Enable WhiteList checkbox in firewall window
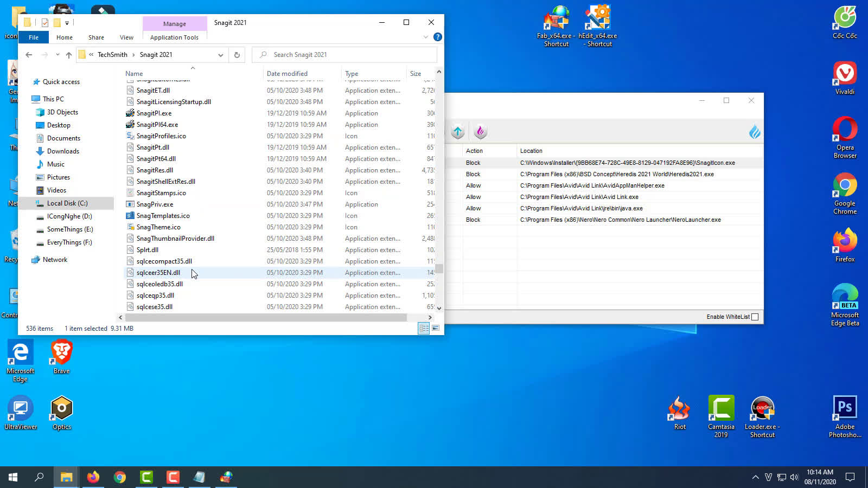The image size is (868, 488). point(755,317)
